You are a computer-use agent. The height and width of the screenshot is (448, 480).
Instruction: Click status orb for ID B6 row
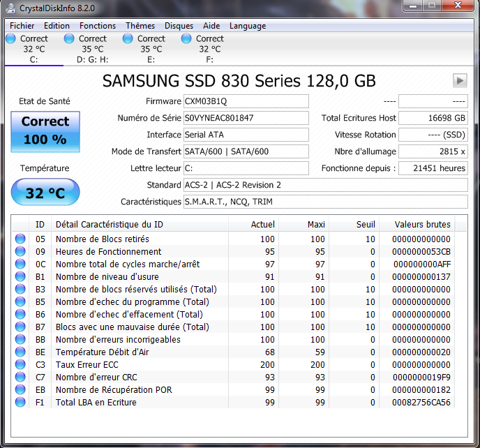(x=20, y=314)
